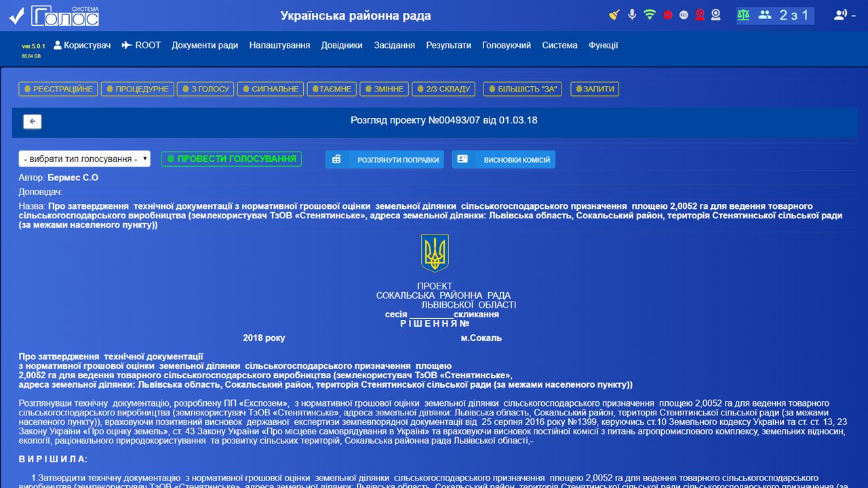
Task: Select the 2/3 СКЛАДУ voting mode
Action: point(443,89)
